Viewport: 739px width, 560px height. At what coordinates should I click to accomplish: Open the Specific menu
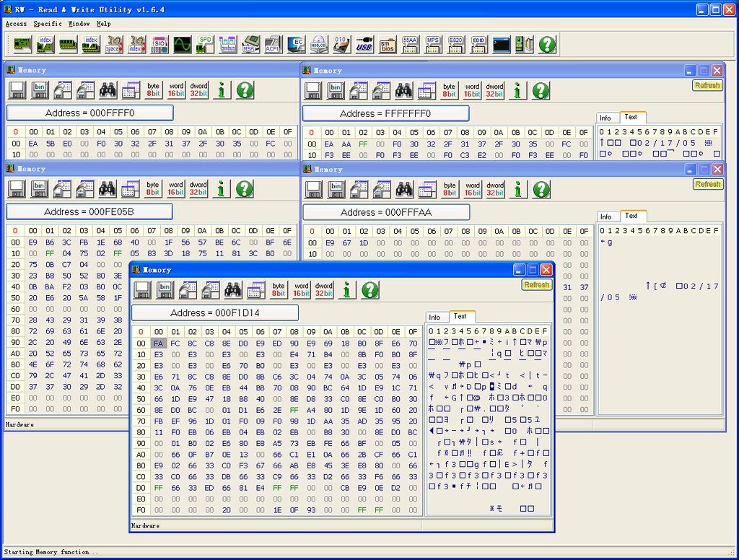point(47,23)
